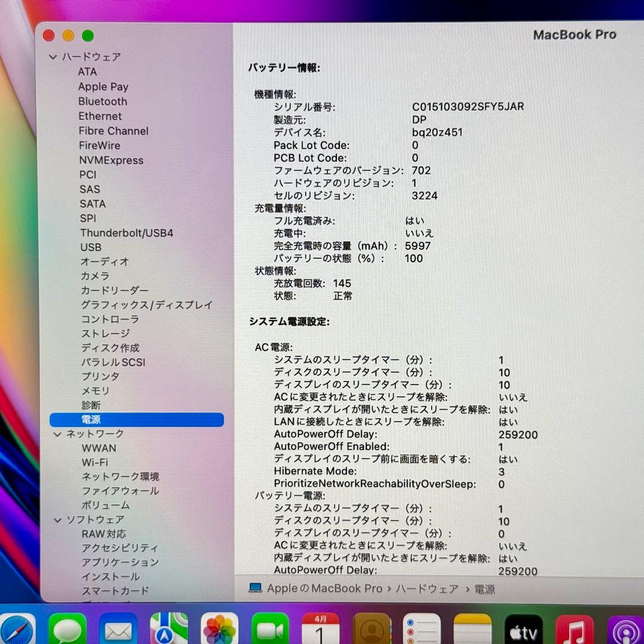Image resolution: width=644 pixels, height=644 pixels.
Task: Open Safari from the Dock
Action: (x=17, y=628)
